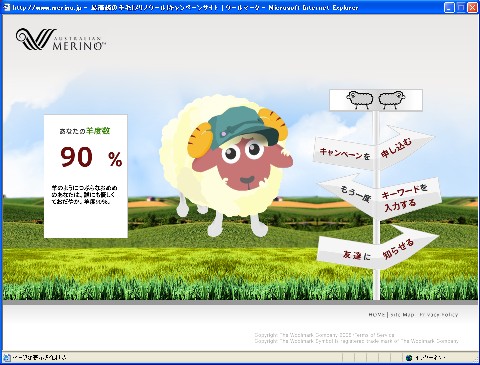Open the Site Map footer link
Viewport: 480px width, 365px height.
[x=402, y=314]
